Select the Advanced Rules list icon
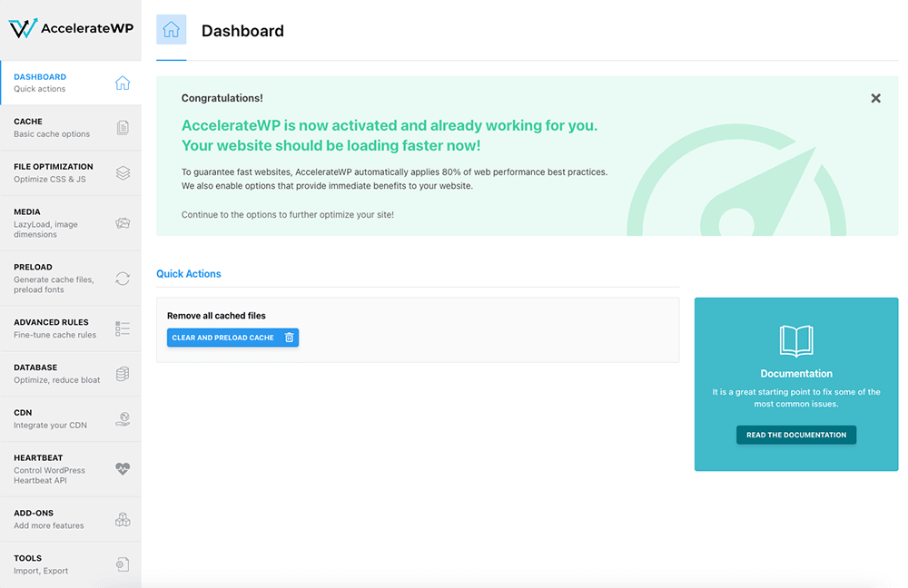The width and height of the screenshot is (908, 588). pyautogui.click(x=123, y=328)
